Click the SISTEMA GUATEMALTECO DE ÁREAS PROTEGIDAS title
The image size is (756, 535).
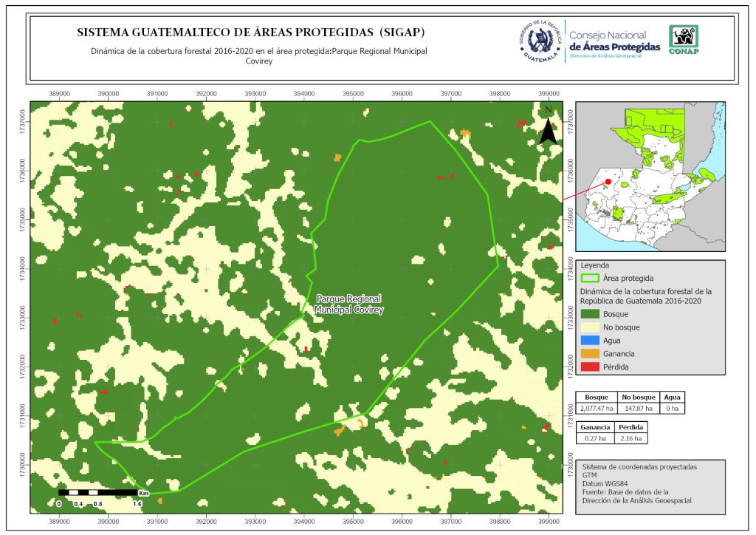(x=251, y=33)
